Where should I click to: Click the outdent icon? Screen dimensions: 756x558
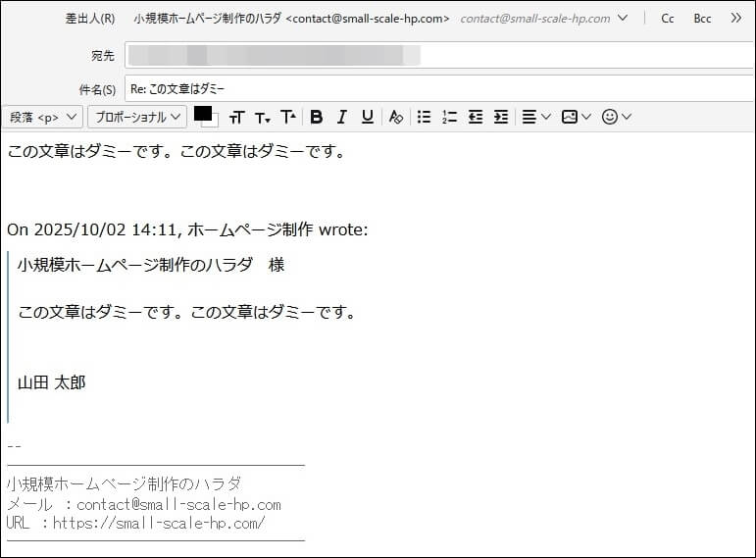(x=476, y=117)
